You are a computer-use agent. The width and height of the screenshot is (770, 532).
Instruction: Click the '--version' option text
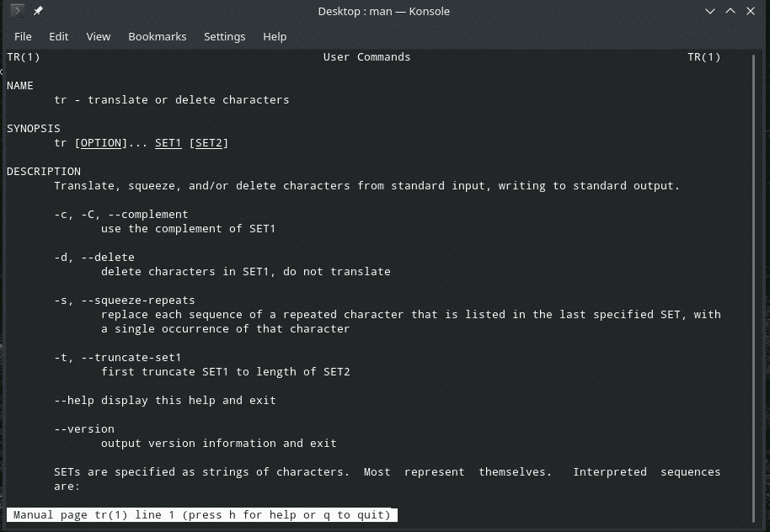pos(84,429)
